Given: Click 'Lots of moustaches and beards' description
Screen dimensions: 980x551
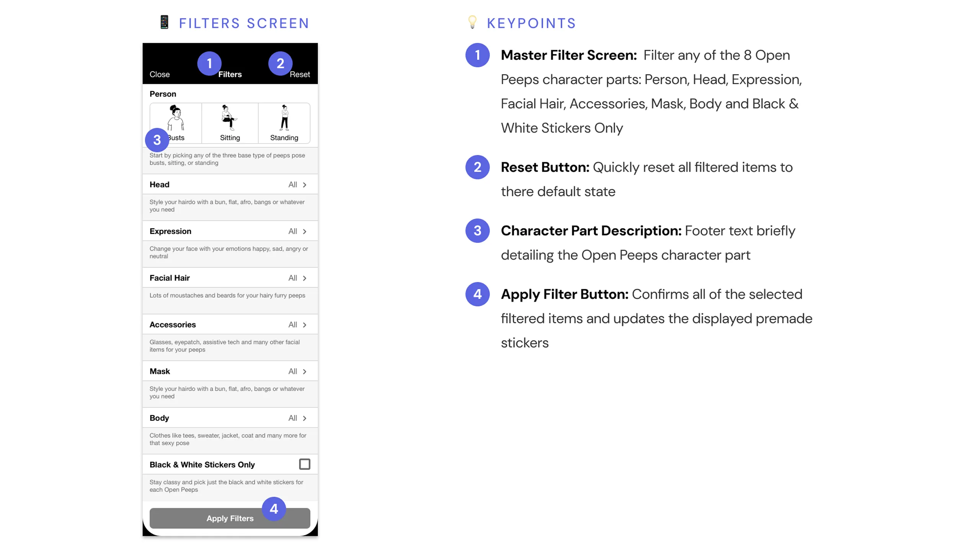Looking at the screenshot, I should pos(227,295).
